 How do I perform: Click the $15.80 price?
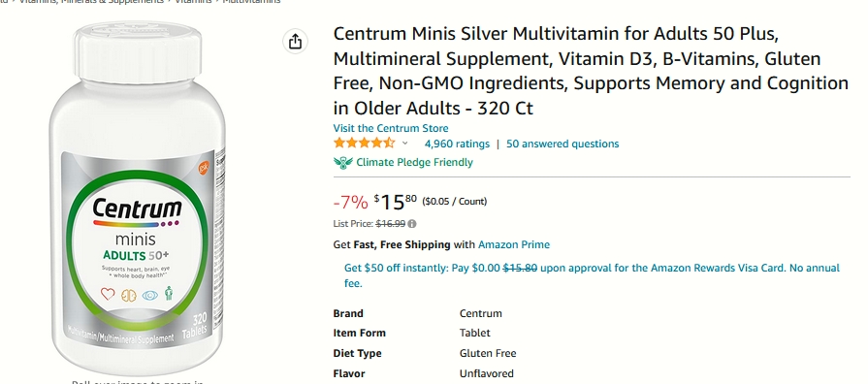(396, 202)
